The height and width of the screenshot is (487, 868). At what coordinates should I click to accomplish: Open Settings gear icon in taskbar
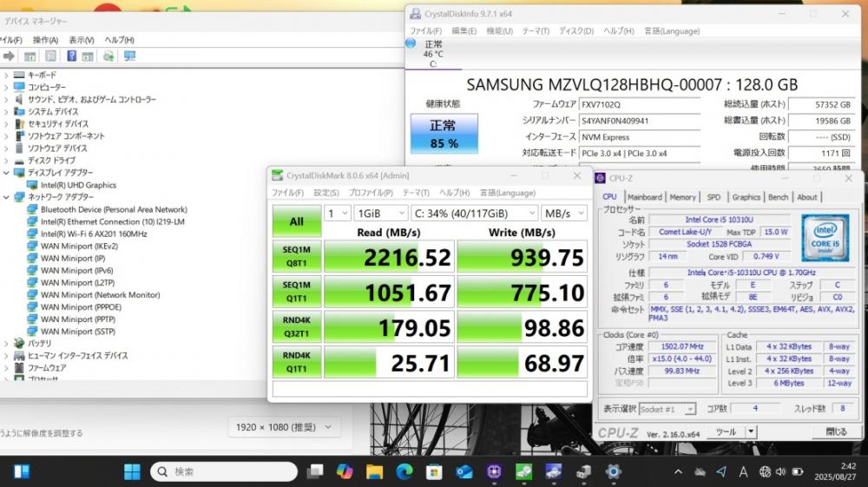(613, 471)
